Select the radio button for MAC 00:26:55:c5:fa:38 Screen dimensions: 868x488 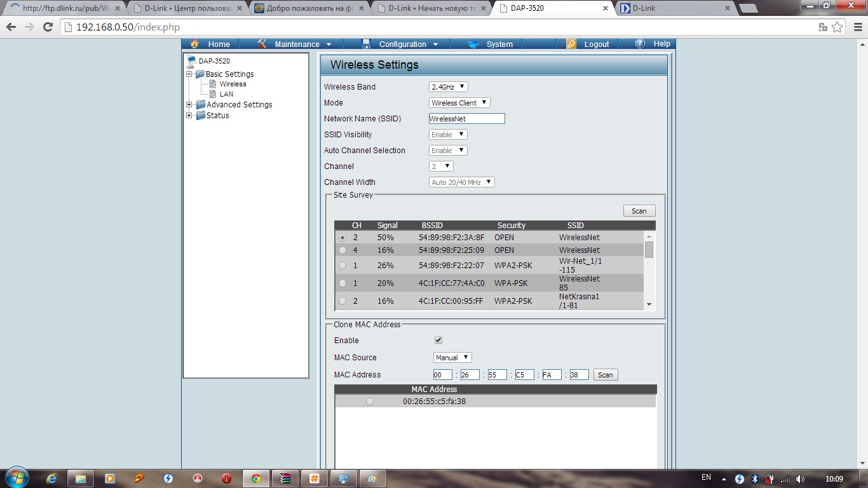[370, 402]
